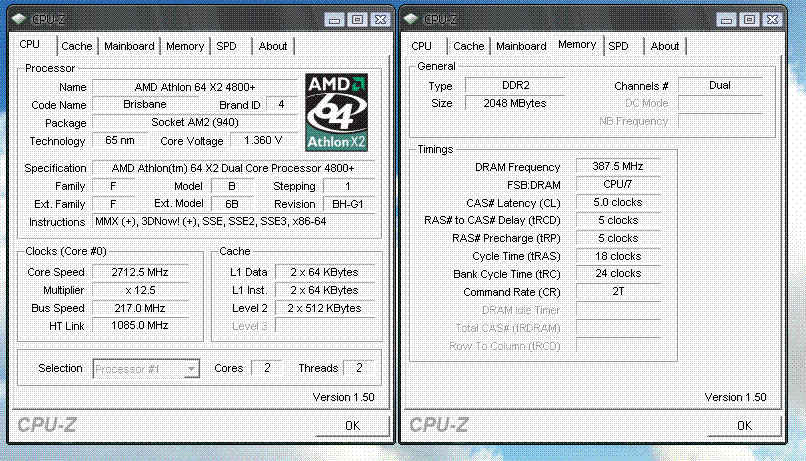Switch to the CPU tab in the right window
The width and height of the screenshot is (806, 461).
pos(421,46)
